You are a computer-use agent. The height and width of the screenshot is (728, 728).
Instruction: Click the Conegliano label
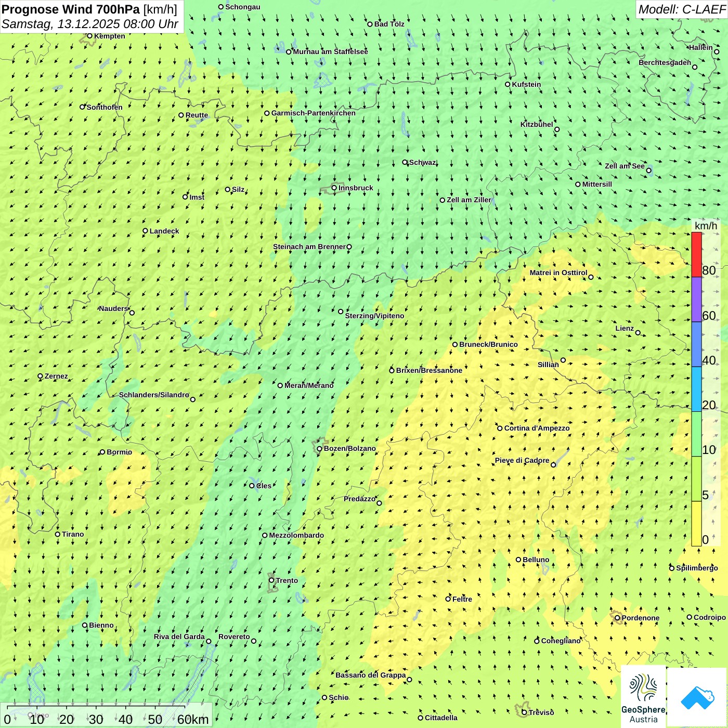pos(561,641)
